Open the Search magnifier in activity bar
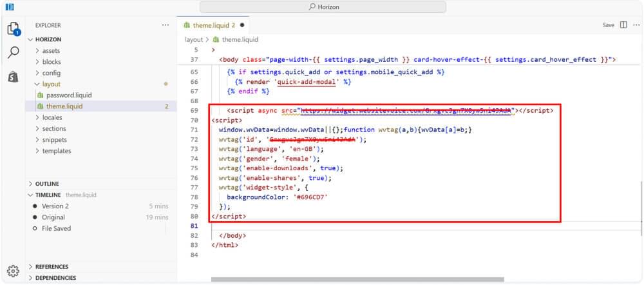This screenshot has width=644, height=285. [13, 52]
